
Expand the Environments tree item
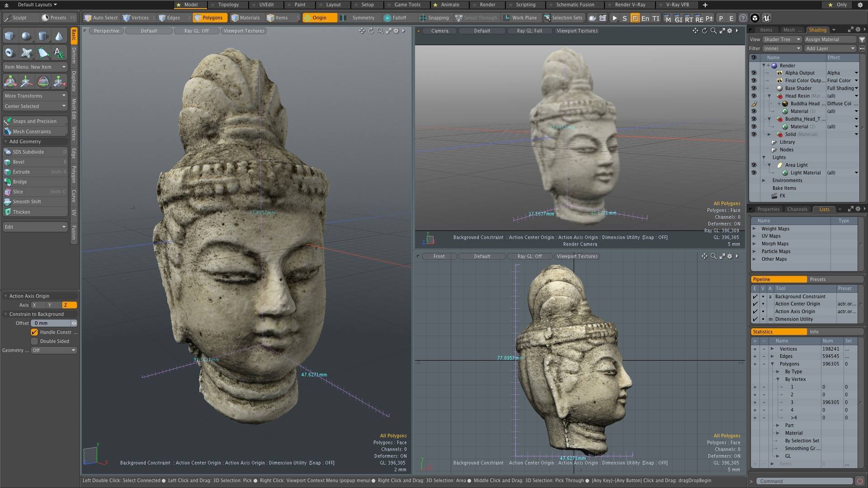(764, 180)
